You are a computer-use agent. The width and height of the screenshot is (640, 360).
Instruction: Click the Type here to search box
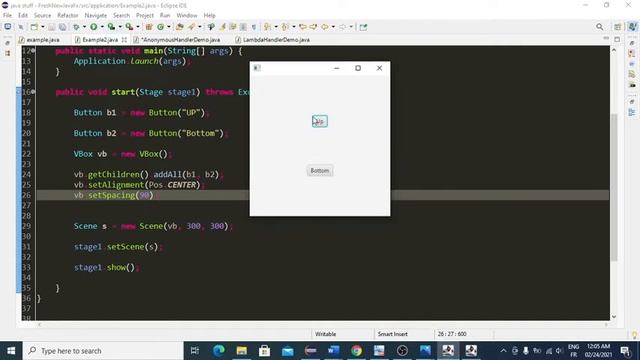(103, 351)
